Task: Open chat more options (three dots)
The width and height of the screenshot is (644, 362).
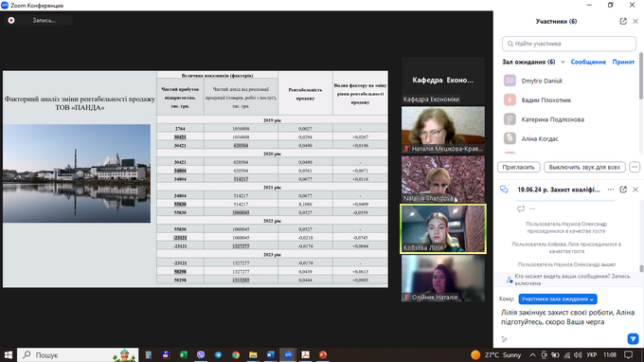Action: point(611,190)
